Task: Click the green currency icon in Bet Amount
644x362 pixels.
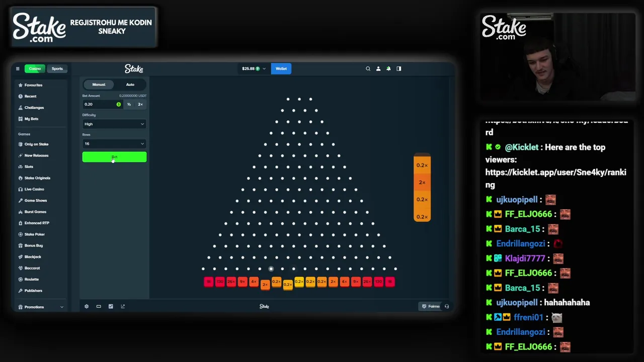Action: pyautogui.click(x=119, y=104)
